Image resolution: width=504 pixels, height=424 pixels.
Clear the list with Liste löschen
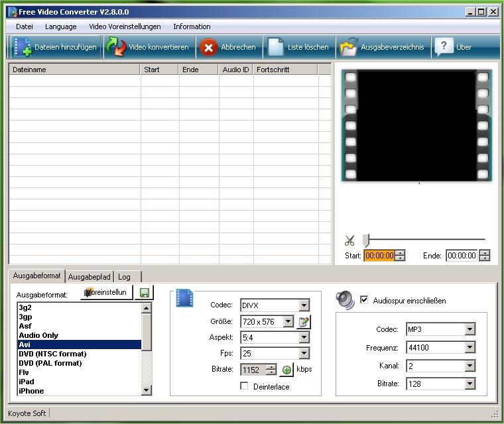(276, 47)
